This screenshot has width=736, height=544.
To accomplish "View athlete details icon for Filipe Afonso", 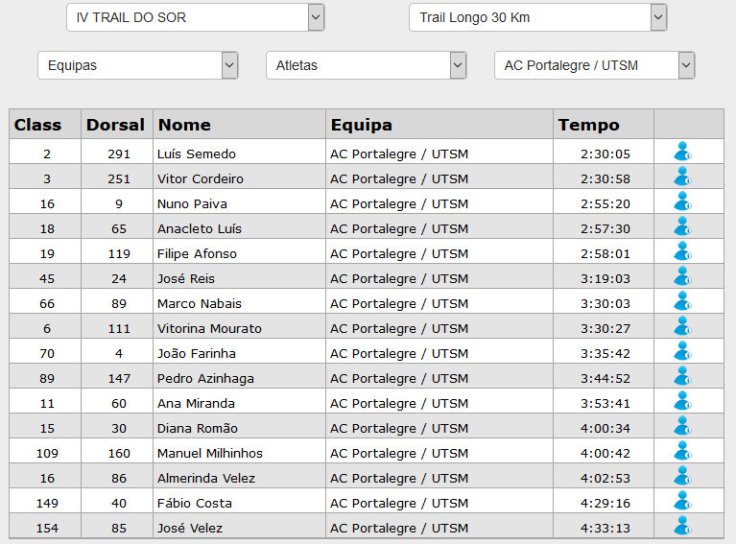I will (x=682, y=252).
